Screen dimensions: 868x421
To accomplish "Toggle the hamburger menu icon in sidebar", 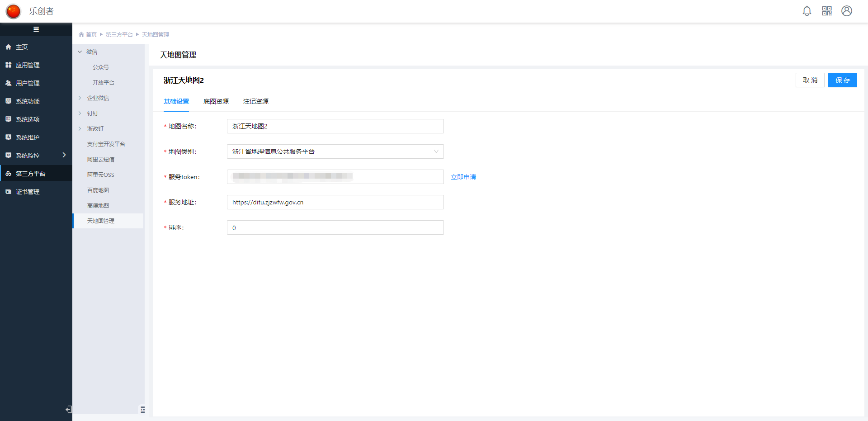I will tap(36, 29).
